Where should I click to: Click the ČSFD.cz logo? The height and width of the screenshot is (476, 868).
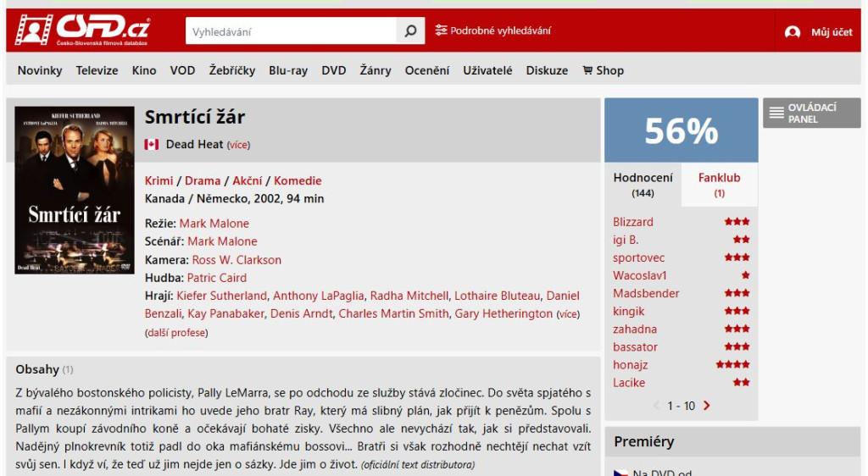pyautogui.click(x=82, y=30)
